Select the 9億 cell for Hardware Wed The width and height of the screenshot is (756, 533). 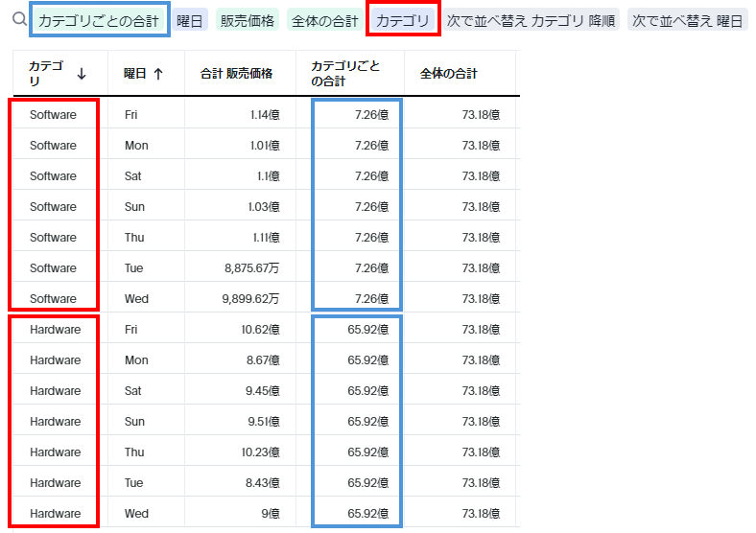(x=269, y=514)
